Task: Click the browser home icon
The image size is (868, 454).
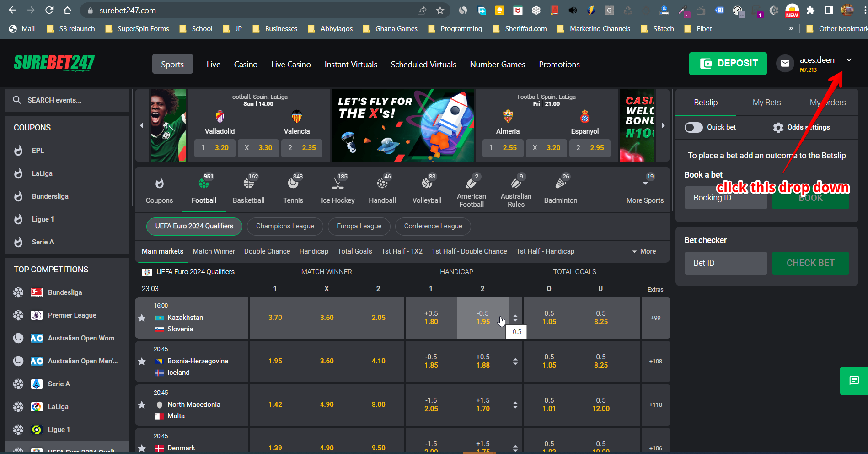Action: click(67, 10)
